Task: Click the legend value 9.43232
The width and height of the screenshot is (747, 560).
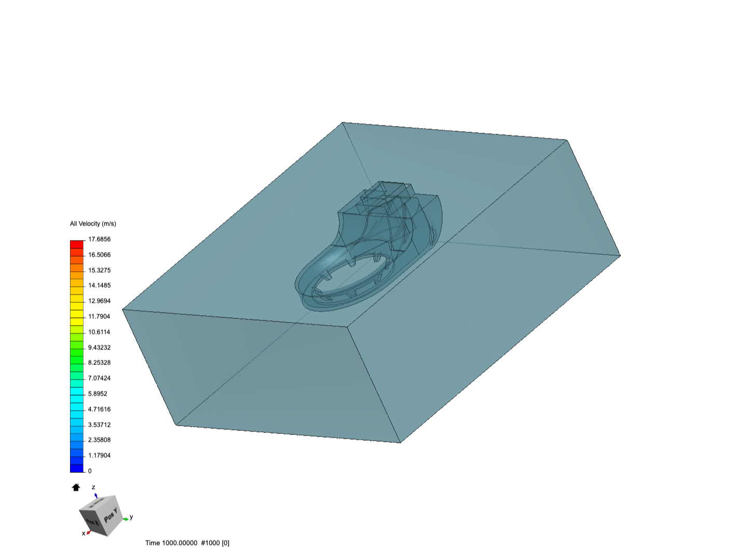Action: tap(99, 348)
